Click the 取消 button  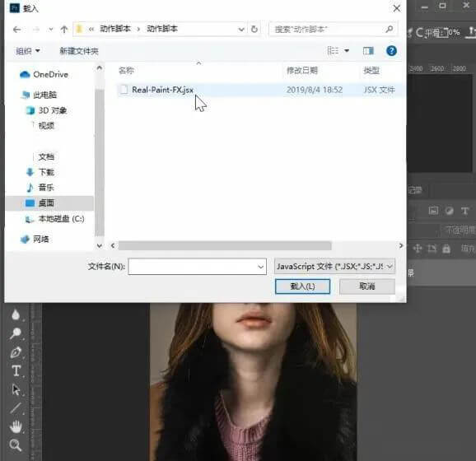click(367, 286)
